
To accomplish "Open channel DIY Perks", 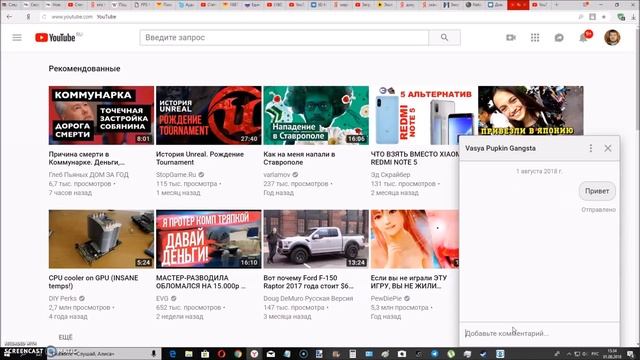I will coord(62,298).
